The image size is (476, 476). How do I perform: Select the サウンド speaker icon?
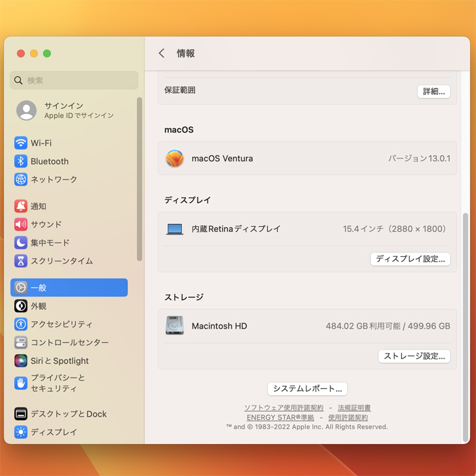tap(21, 224)
